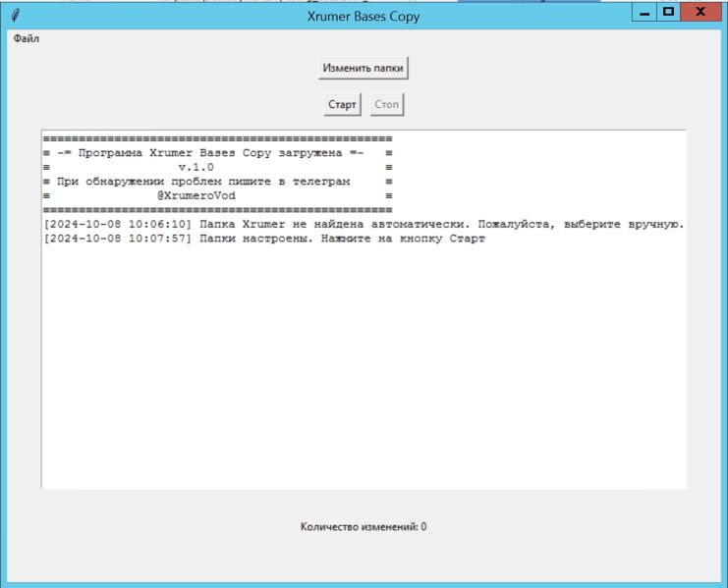Click the @XrumeroVod telegram handle
The image size is (728, 588).
point(196,195)
